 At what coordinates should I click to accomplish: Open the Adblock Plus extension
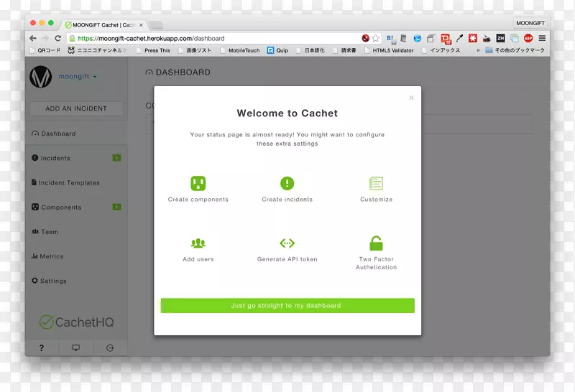(528, 38)
